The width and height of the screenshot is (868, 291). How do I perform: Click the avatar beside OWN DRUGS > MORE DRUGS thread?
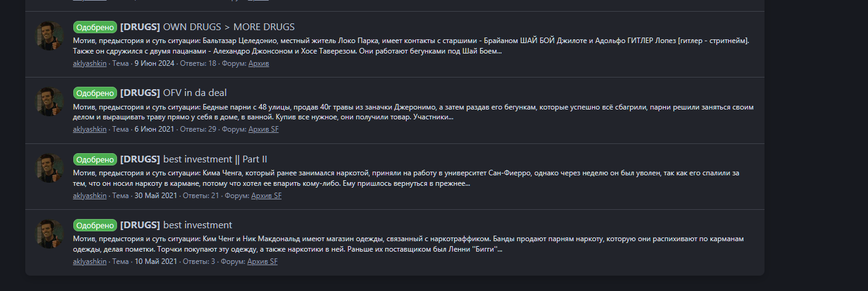(50, 36)
